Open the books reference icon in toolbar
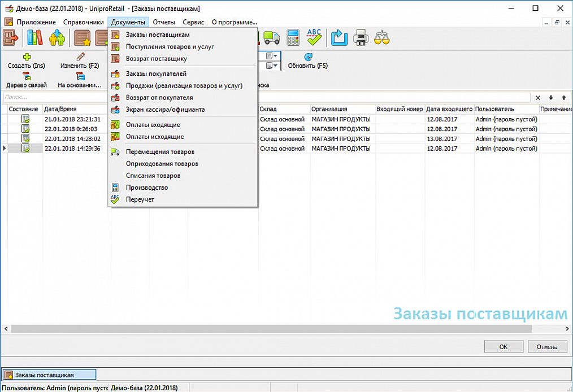Image resolution: width=573 pixels, height=392 pixels. click(34, 38)
